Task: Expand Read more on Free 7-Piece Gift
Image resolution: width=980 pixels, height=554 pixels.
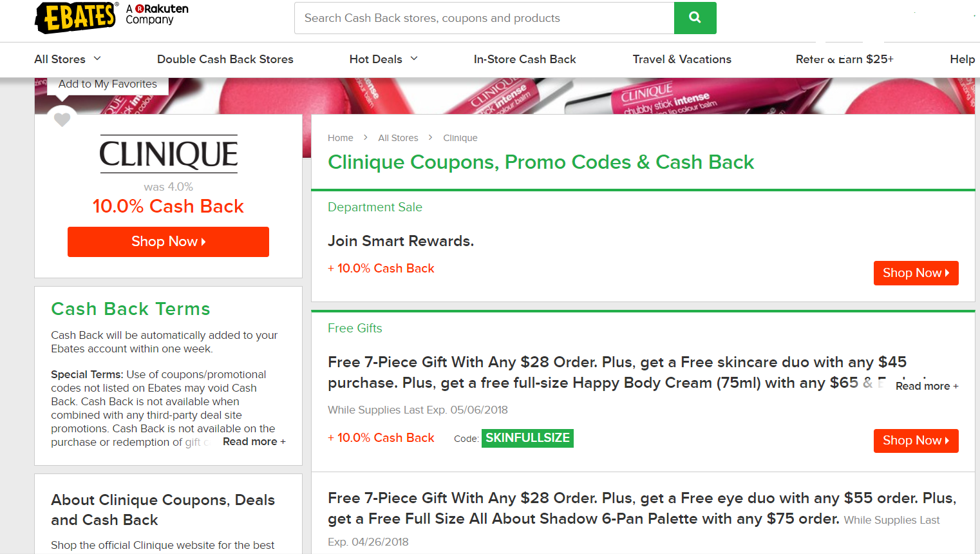Action: point(927,386)
